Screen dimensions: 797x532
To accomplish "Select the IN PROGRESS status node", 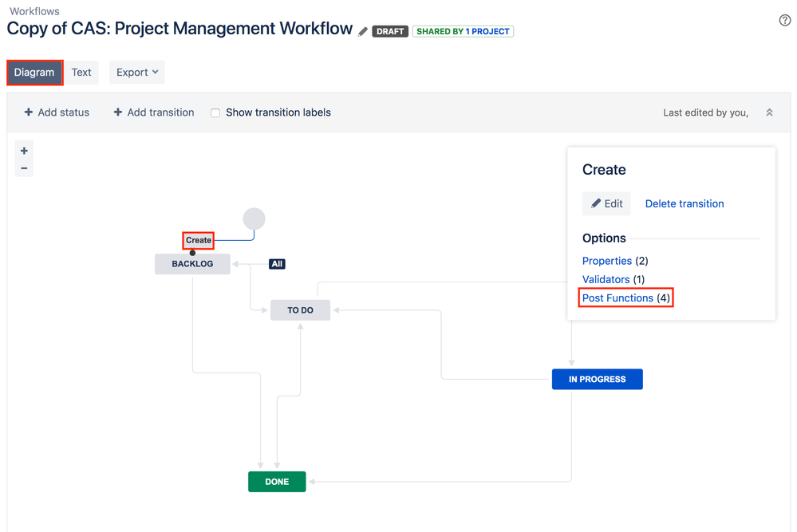I will [x=598, y=379].
